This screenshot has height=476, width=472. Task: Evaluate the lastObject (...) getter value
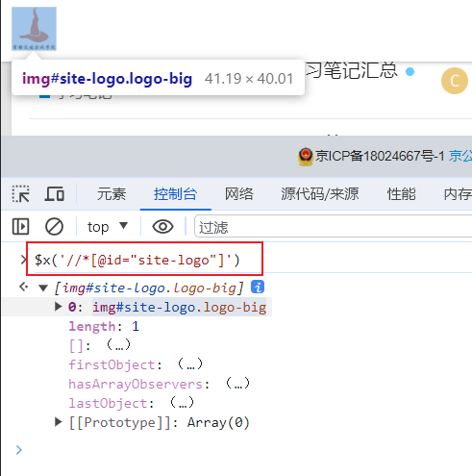182,403
